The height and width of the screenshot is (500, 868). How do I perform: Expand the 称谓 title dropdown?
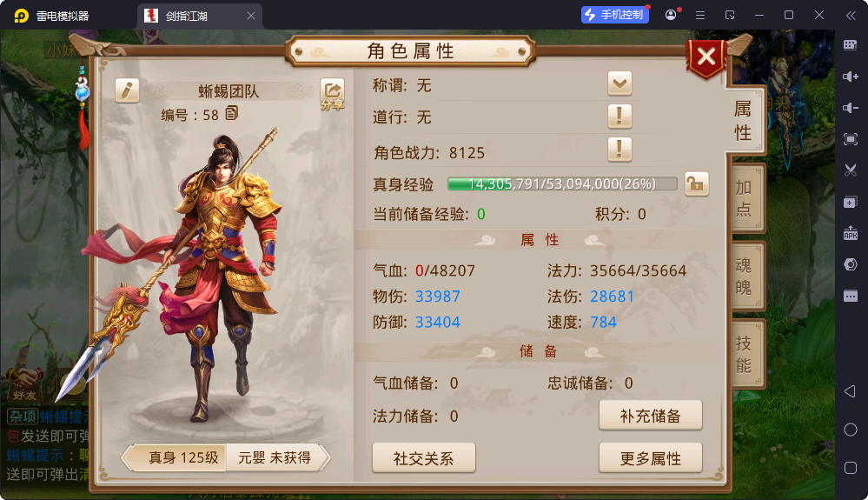point(620,84)
